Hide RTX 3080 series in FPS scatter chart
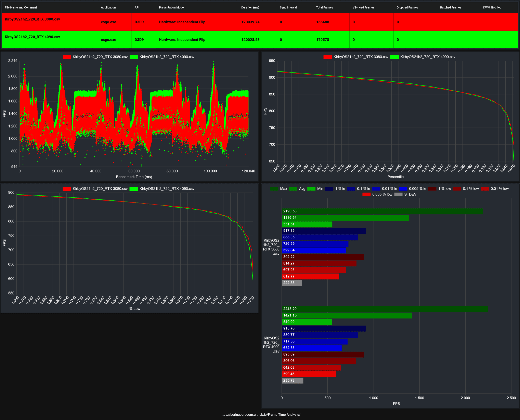 [67, 57]
